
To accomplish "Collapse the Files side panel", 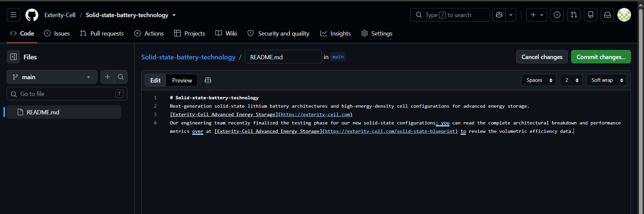I will pos(13,57).
